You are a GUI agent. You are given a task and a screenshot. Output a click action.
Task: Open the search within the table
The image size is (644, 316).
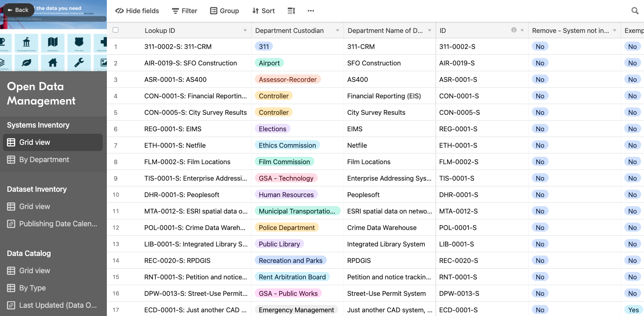point(635,11)
